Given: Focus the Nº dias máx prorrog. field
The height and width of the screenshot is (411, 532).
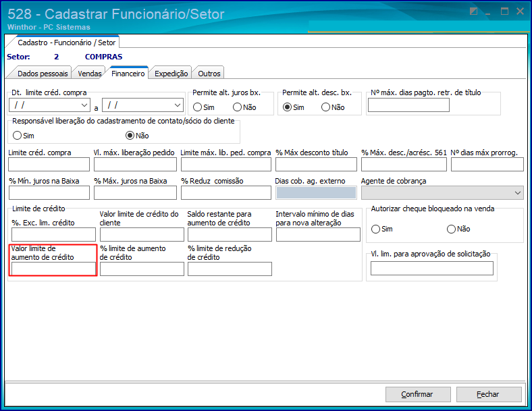Looking at the screenshot, I should [487, 165].
